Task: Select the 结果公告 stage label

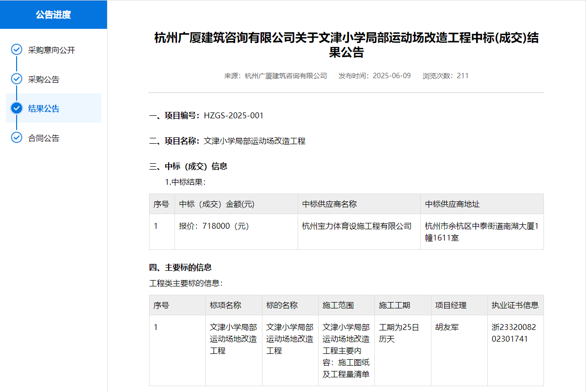Action: (43, 109)
